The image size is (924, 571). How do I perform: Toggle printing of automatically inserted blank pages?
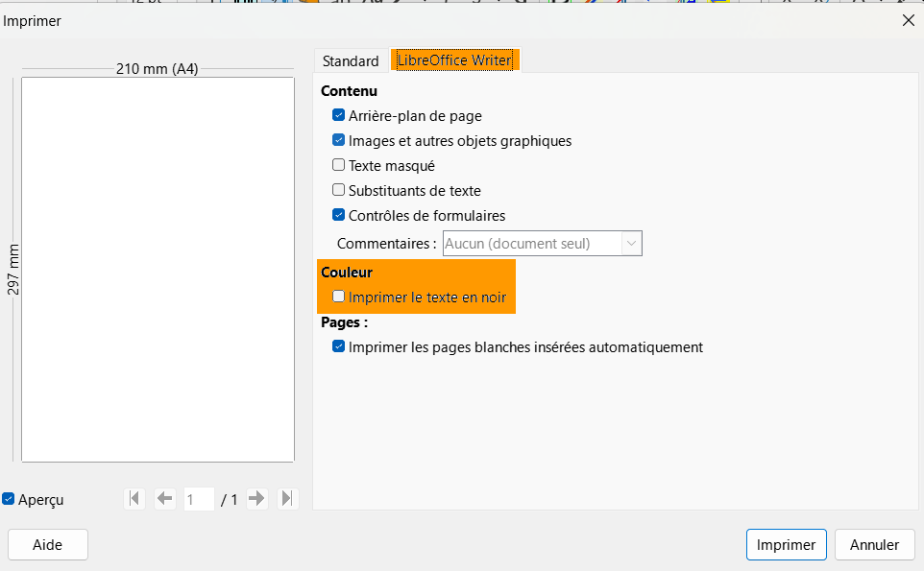click(338, 346)
